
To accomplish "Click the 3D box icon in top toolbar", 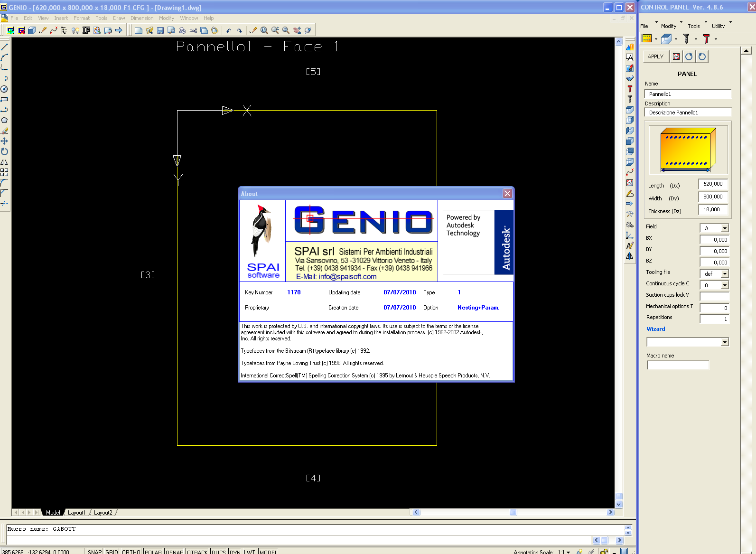I will point(32,30).
